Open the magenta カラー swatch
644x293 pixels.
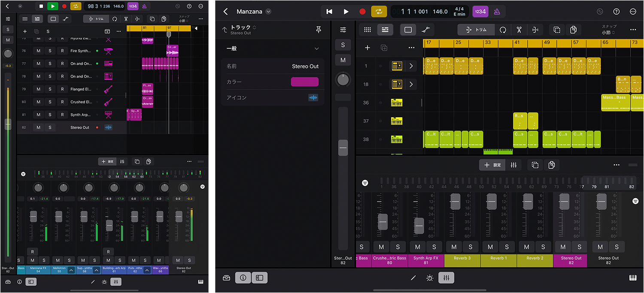tap(304, 82)
